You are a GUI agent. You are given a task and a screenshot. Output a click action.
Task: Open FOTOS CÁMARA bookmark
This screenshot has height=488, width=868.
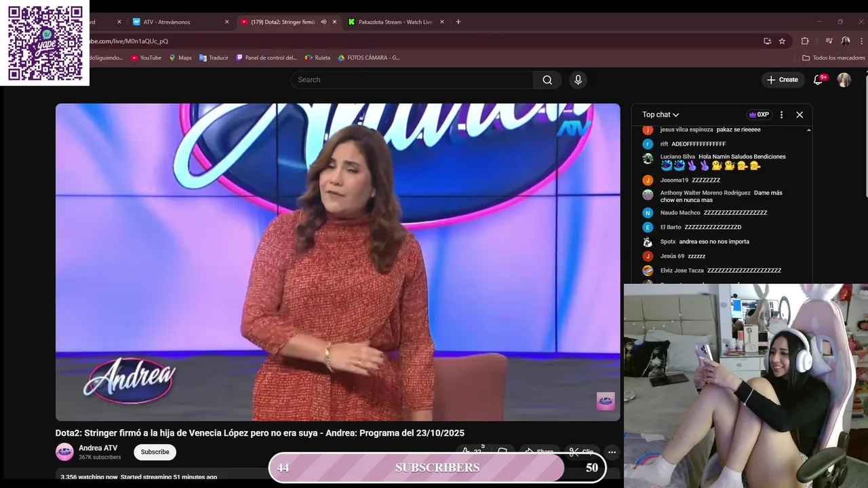pos(369,58)
